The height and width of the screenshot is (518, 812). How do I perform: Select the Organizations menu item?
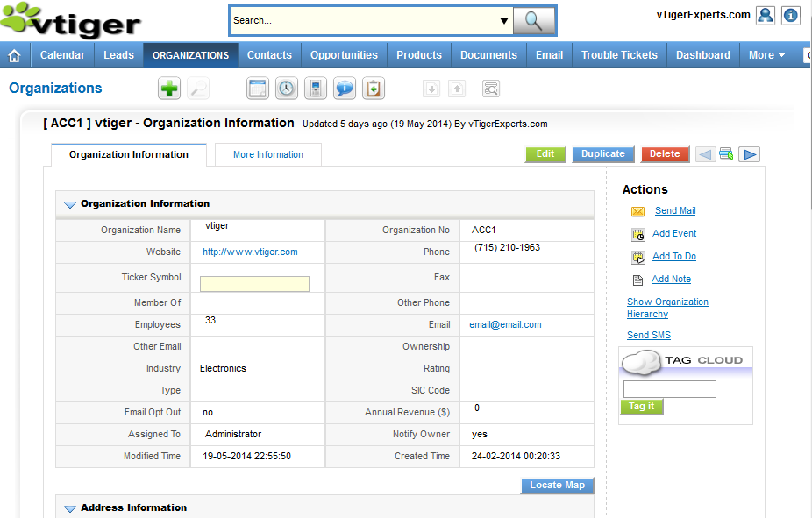[x=190, y=55]
